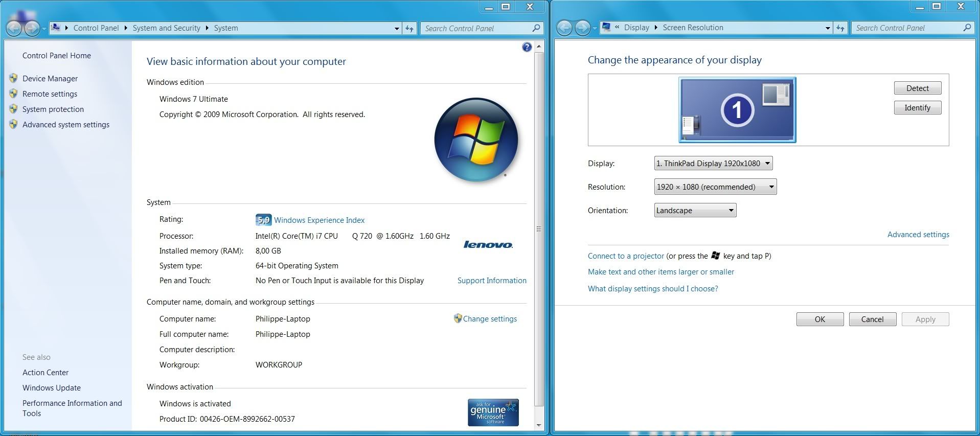Expand the recent pages arrow in System window
This screenshot has height=436, width=980.
point(44,29)
